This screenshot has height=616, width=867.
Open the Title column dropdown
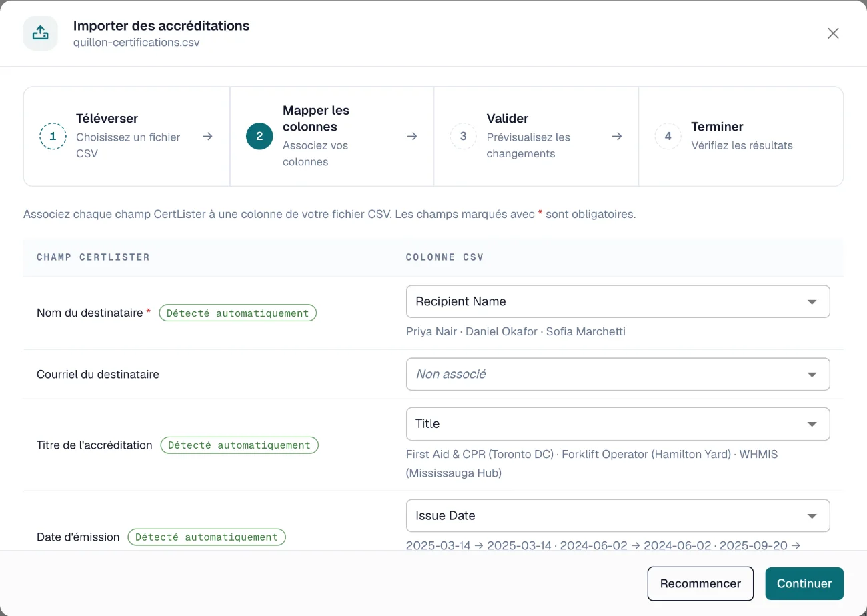coord(618,424)
